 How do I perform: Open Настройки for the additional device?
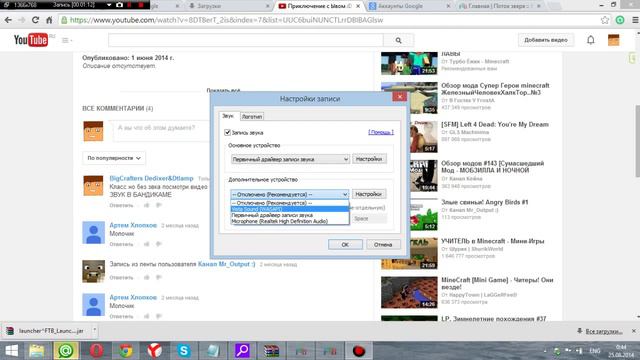(369, 194)
